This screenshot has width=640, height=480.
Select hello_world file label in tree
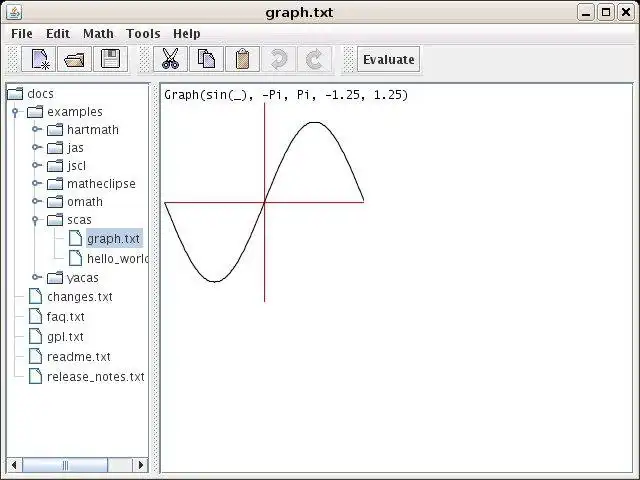coord(118,258)
